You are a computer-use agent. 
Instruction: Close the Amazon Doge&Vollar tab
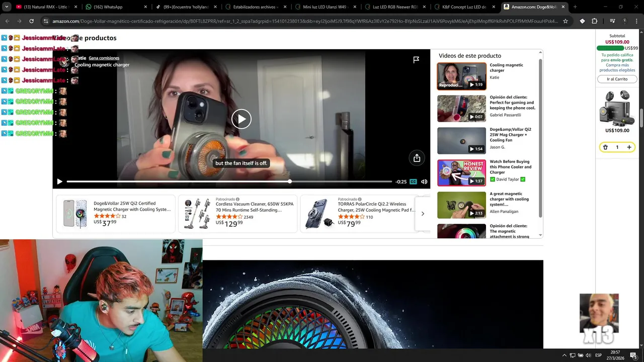(x=563, y=7)
